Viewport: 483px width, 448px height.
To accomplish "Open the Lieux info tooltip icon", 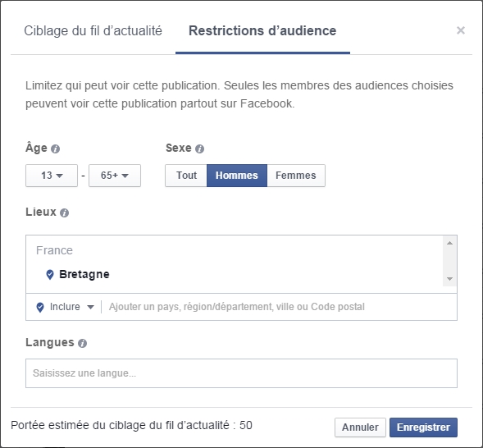I will click(65, 213).
